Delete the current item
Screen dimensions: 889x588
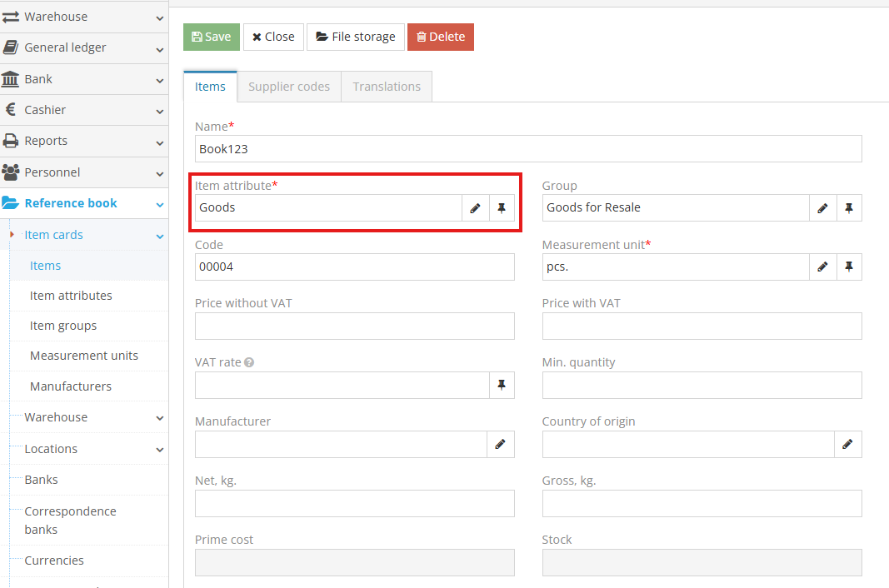coord(441,37)
